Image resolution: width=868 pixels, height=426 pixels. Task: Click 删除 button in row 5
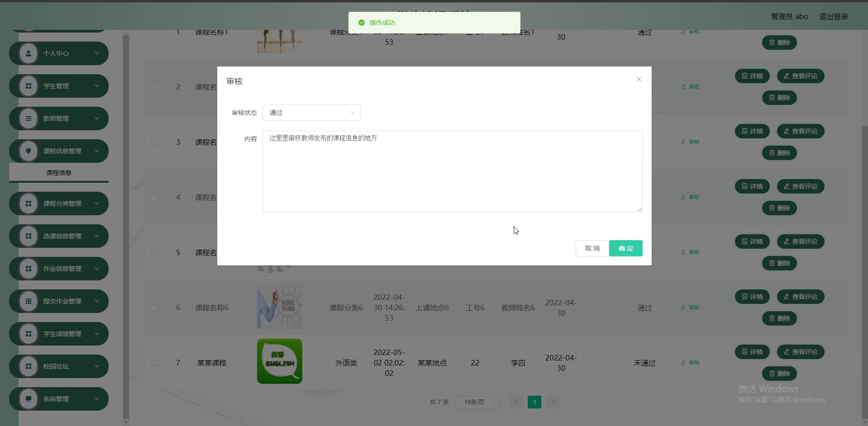coord(779,263)
